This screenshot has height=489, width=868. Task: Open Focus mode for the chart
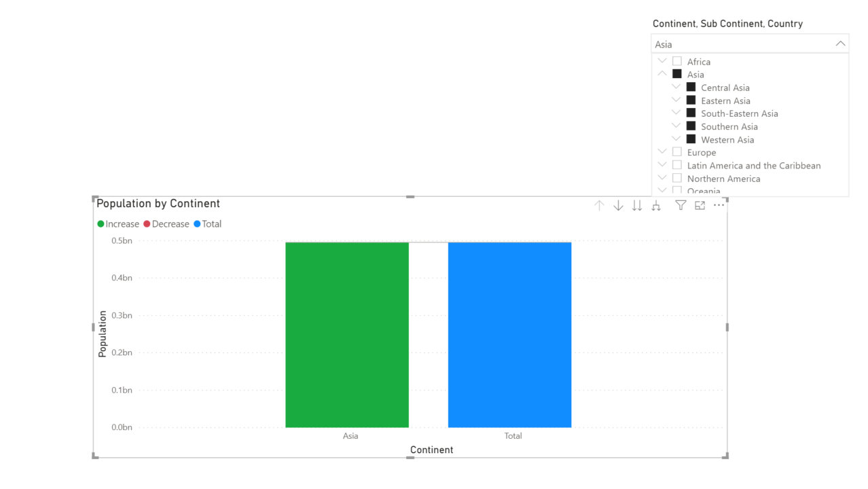point(700,205)
